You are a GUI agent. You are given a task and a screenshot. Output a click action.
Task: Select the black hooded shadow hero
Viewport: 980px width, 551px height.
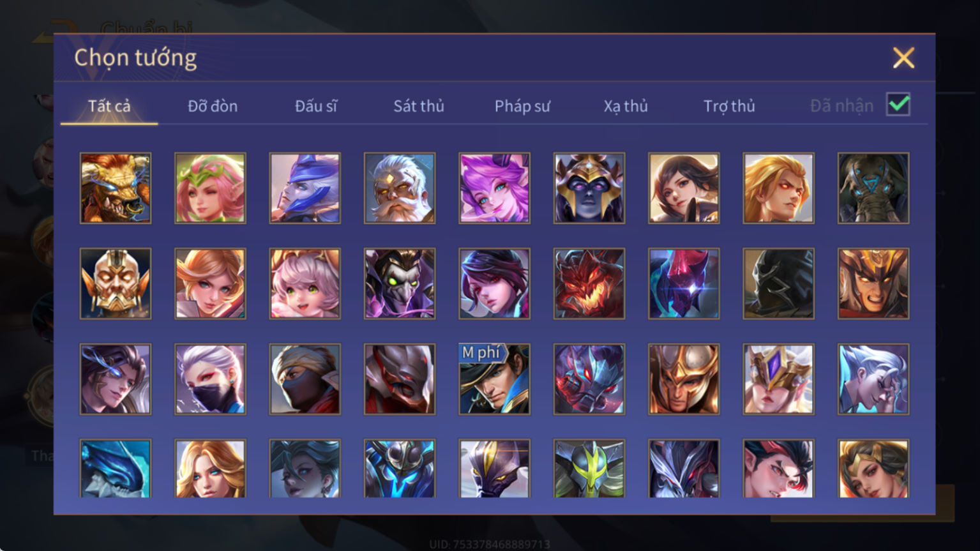click(x=778, y=283)
